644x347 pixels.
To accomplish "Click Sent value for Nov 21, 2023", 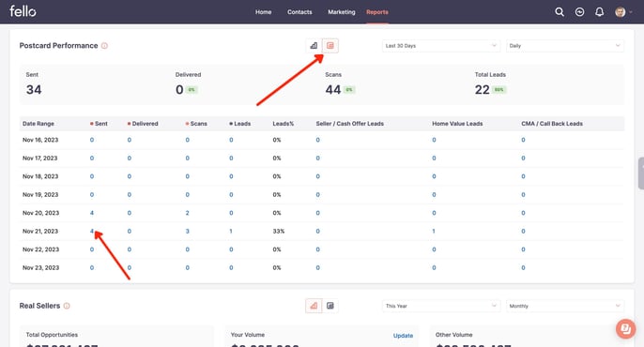I will pos(92,231).
